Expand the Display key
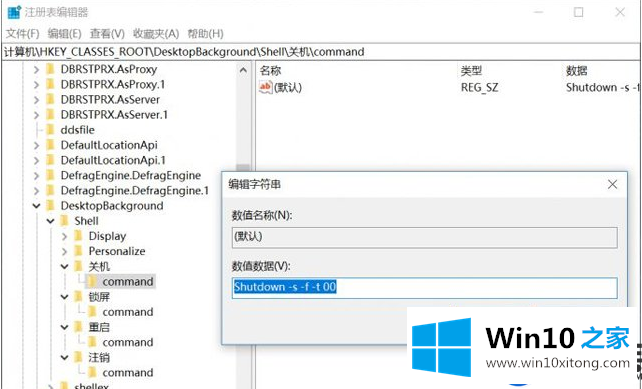Viewport: 642px width, 389px height. click(64, 236)
